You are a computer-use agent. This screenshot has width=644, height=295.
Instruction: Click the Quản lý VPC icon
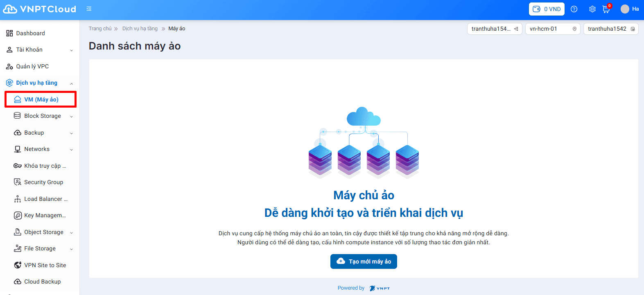(x=9, y=66)
